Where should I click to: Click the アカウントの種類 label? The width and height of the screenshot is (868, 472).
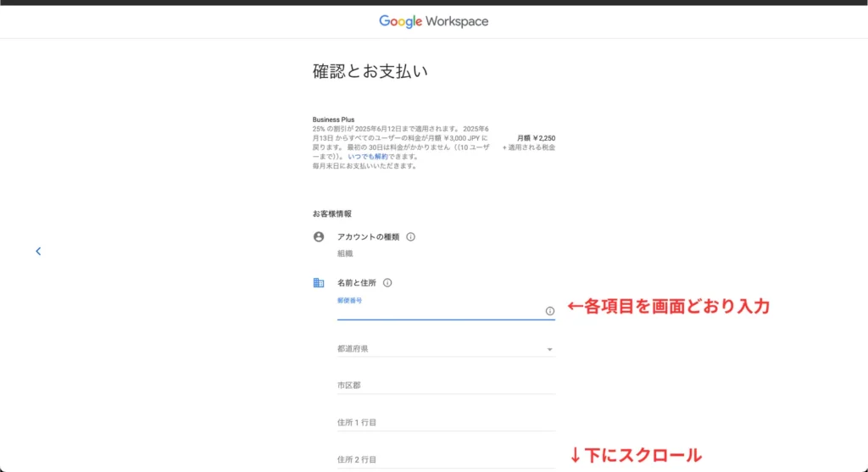(x=368, y=237)
